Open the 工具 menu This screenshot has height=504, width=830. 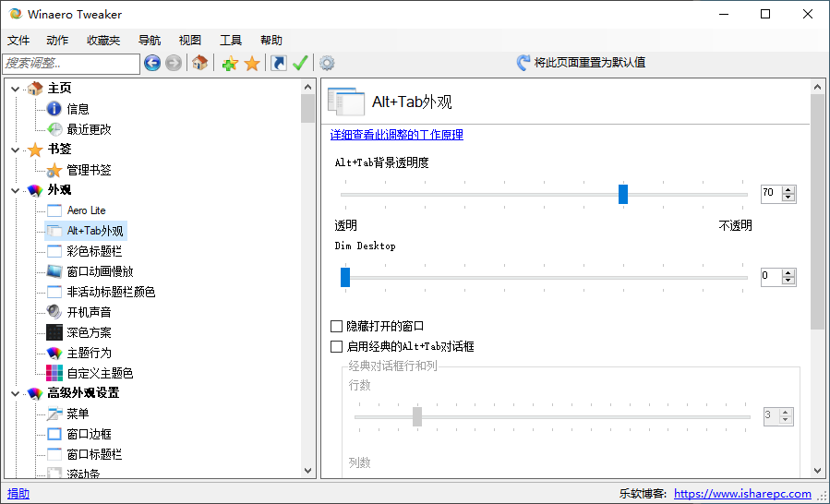click(231, 41)
